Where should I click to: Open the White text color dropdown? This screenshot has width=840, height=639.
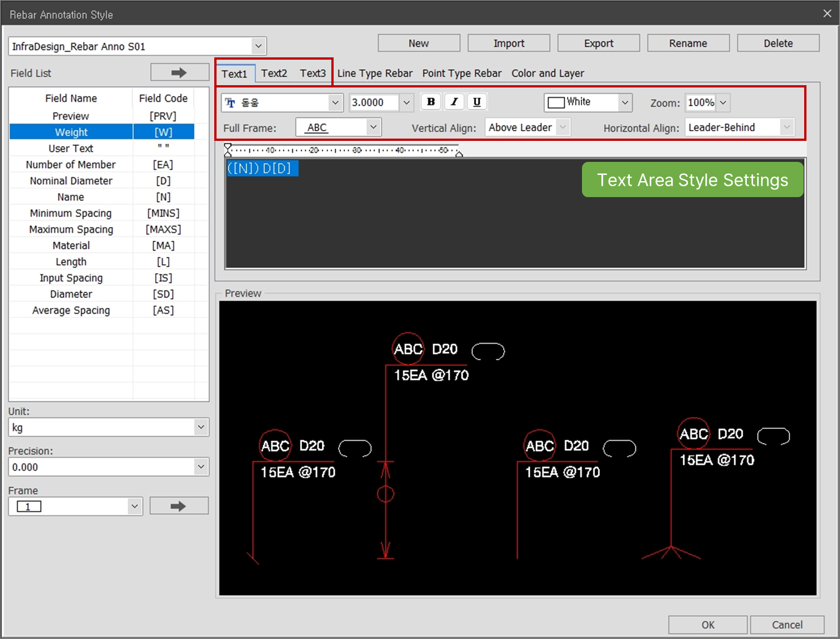[x=625, y=102]
